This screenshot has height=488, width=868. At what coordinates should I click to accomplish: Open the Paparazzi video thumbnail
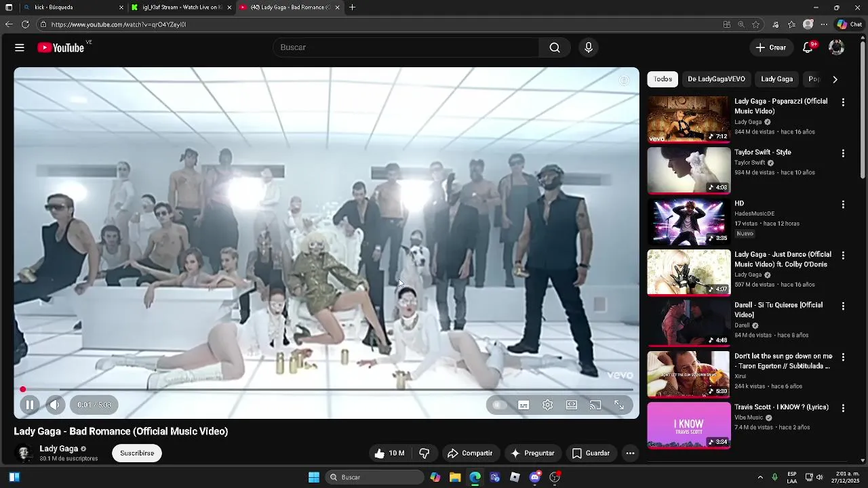688,119
